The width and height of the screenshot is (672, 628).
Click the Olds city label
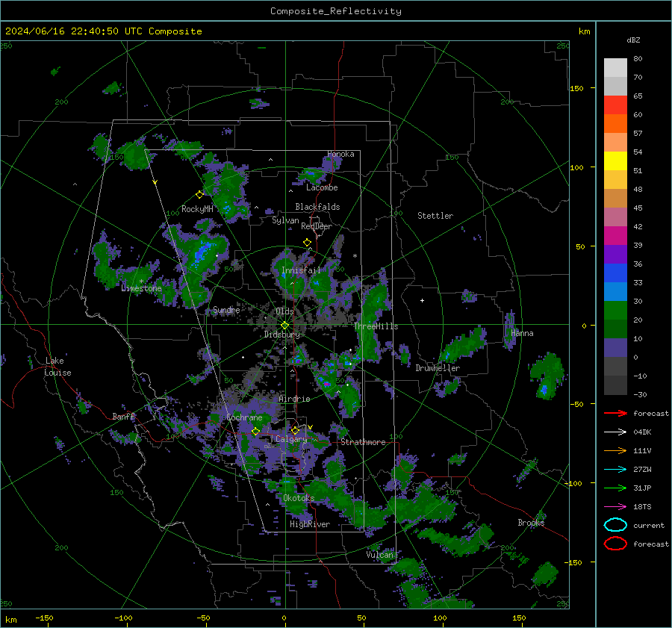point(284,311)
